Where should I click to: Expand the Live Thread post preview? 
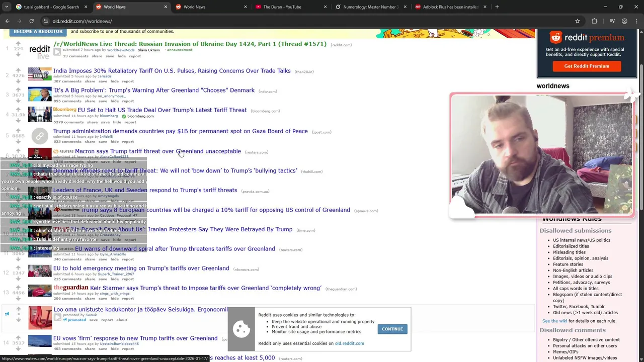(57, 52)
